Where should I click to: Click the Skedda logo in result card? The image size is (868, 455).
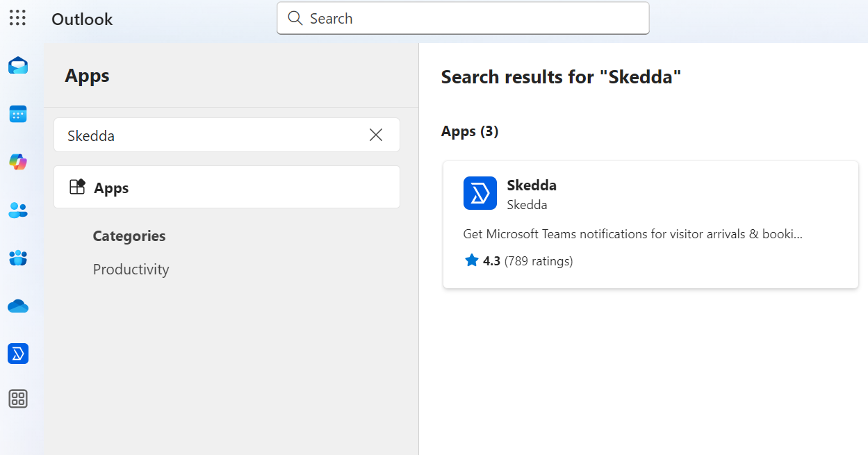pyautogui.click(x=480, y=193)
